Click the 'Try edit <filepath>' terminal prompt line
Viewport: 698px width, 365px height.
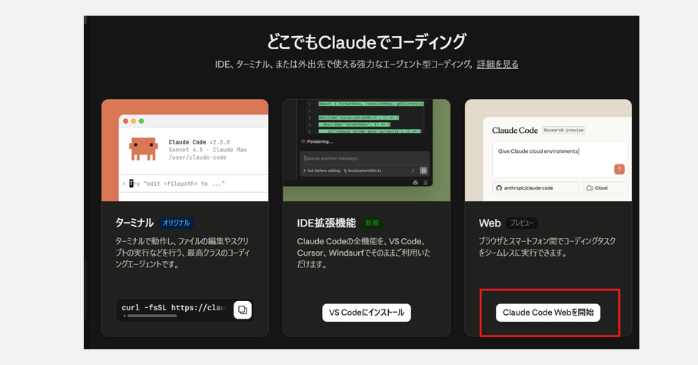point(174,183)
